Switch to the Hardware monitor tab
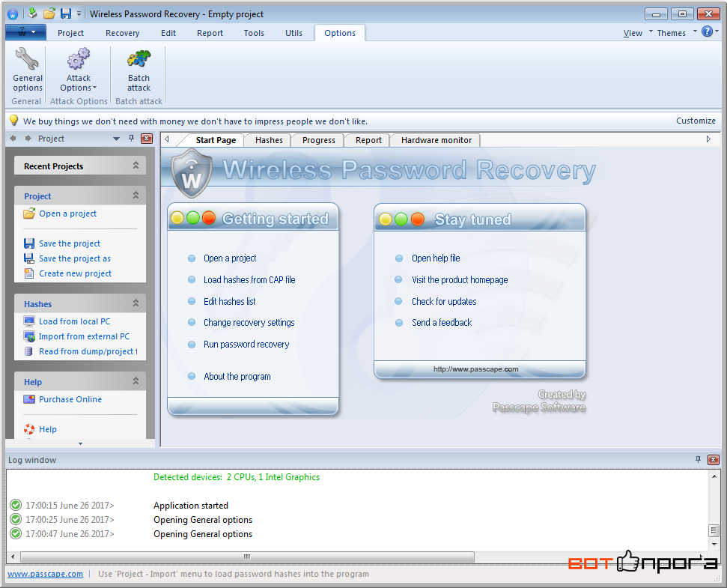This screenshot has width=727, height=588. click(x=436, y=140)
